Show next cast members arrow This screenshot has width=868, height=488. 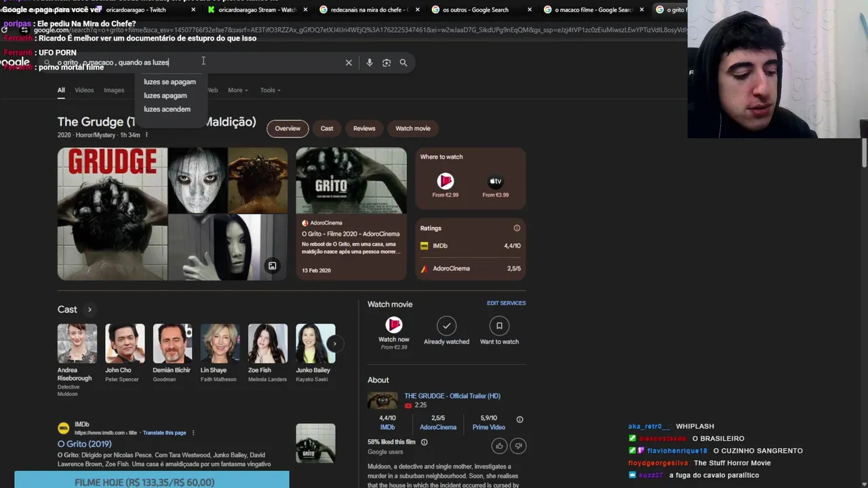[334, 344]
